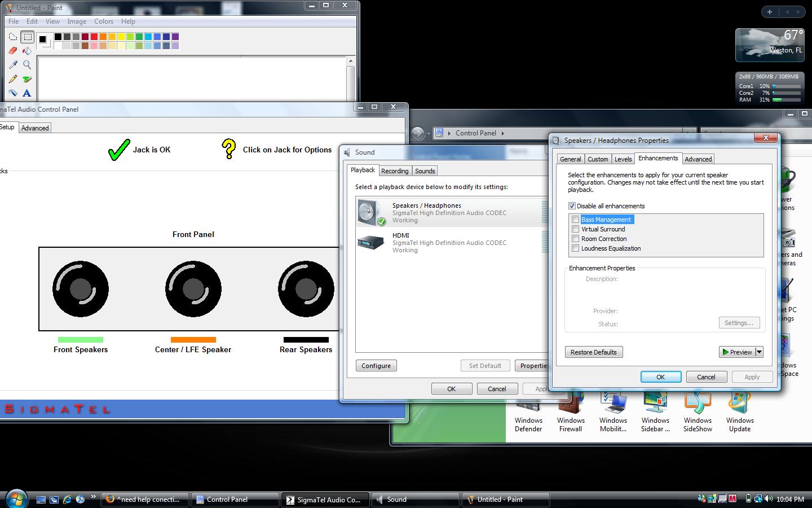Switch to the Firefox taskbar button

pos(144,500)
